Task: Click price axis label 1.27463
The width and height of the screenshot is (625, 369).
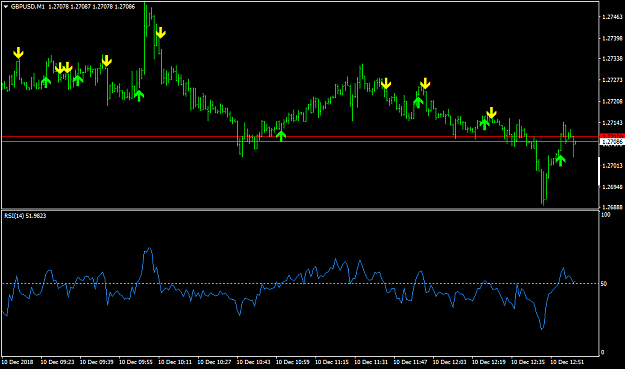Action: [x=612, y=17]
